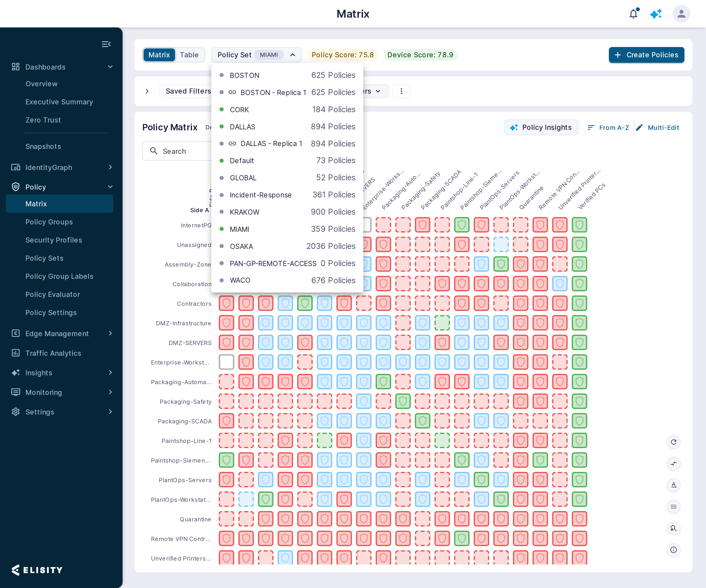Image resolution: width=706 pixels, height=588 pixels.
Task: Click green Contractors-to-Contractors matrix cell
Action: [x=305, y=303]
